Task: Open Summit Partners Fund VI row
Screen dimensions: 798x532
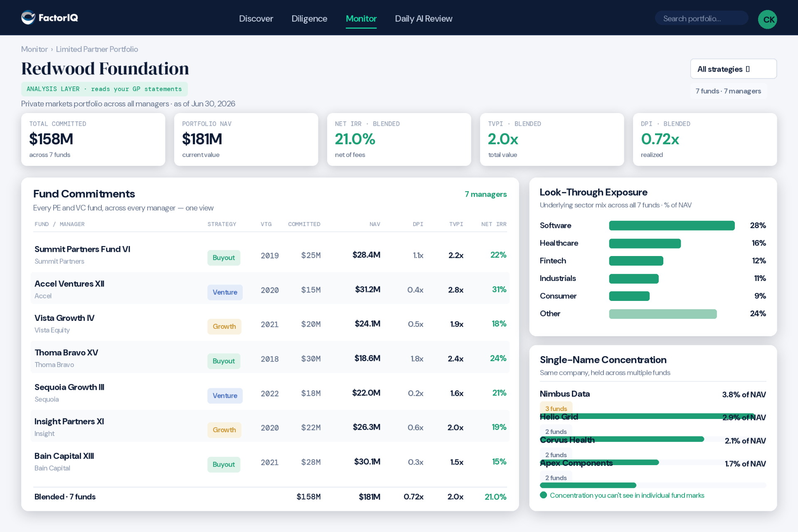Action: coord(270,255)
